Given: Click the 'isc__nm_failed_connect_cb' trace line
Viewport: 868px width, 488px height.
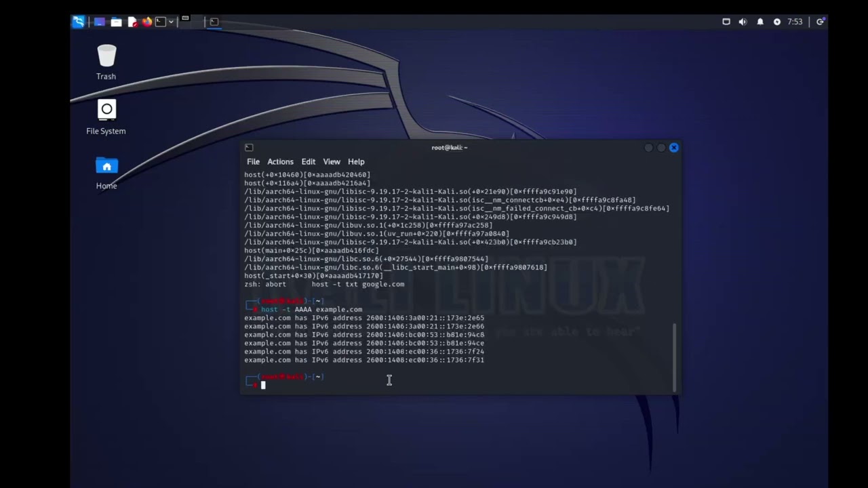Looking at the screenshot, I should coord(456,208).
